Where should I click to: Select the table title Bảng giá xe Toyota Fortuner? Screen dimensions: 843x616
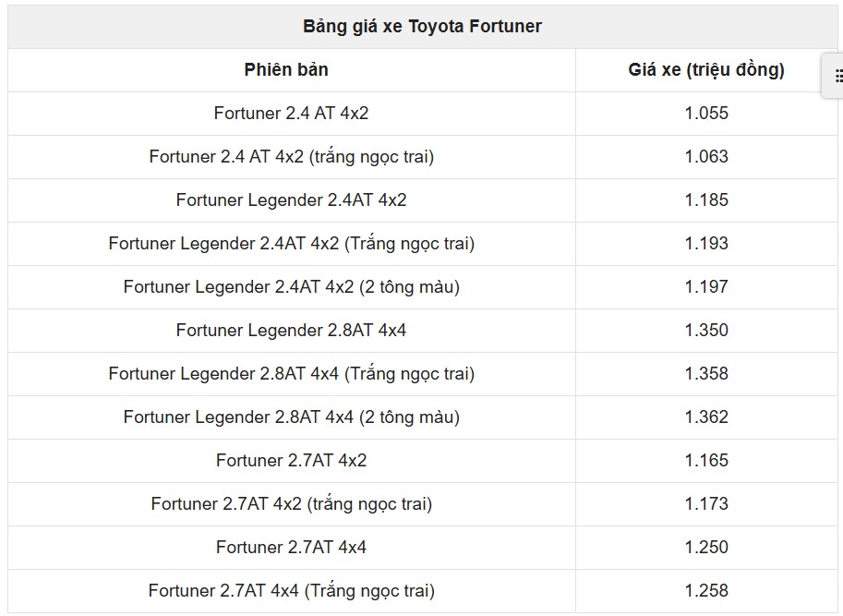[x=422, y=27]
